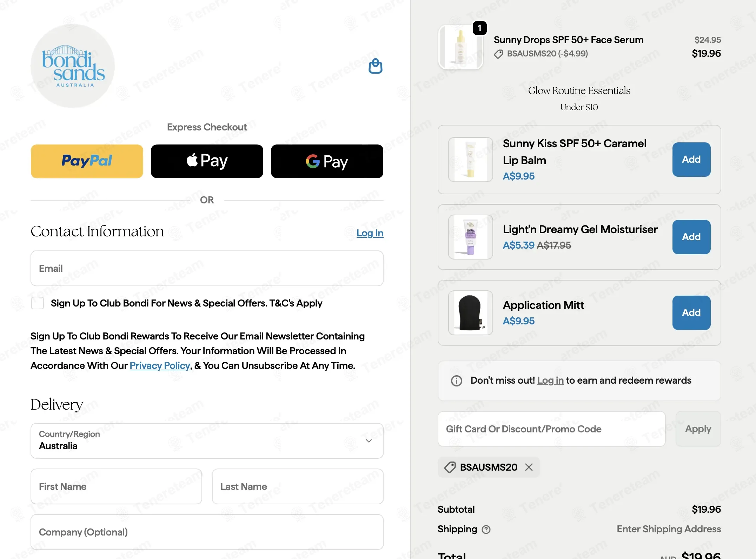Click the tag icon on the BSAUSMS20 chip
This screenshot has width=756, height=559.
coord(450,467)
